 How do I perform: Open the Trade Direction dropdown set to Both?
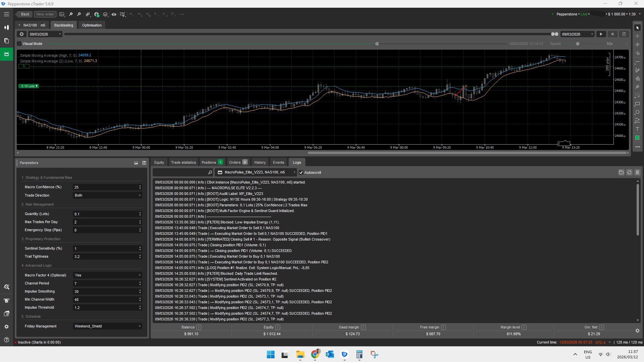click(x=107, y=195)
